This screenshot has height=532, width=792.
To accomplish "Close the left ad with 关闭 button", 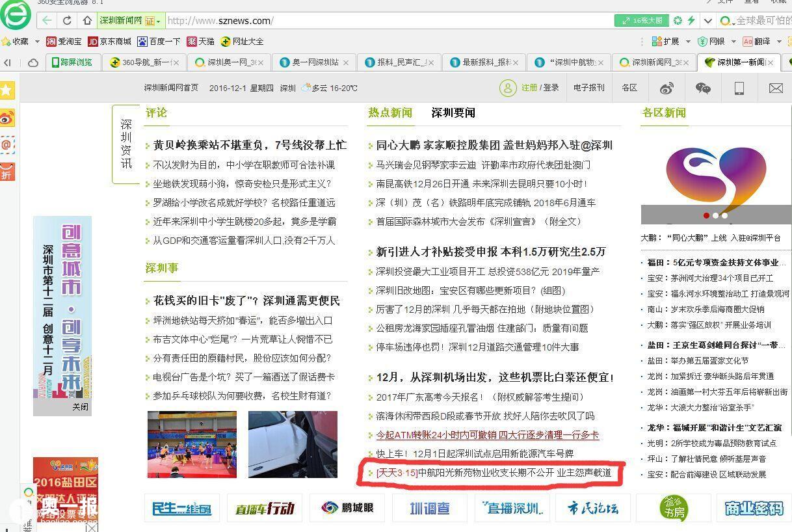I will [80, 407].
